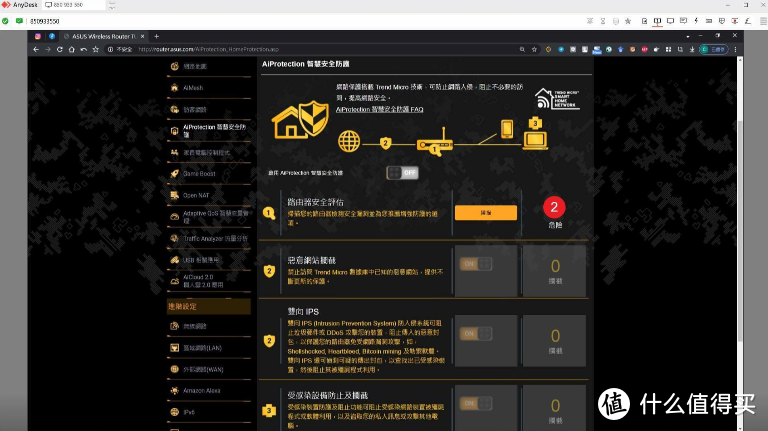The height and width of the screenshot is (431, 768).
Task: Switch to the Instagram pinned tab
Action: [38, 36]
